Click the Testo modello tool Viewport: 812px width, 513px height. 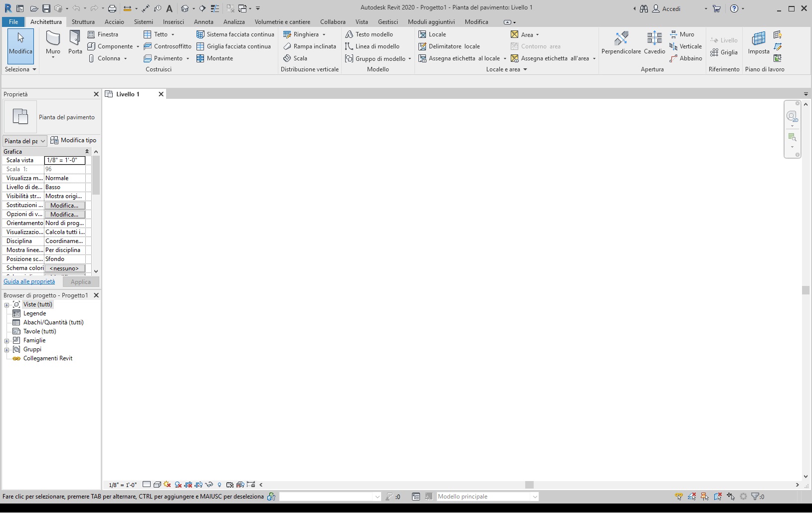coord(369,34)
